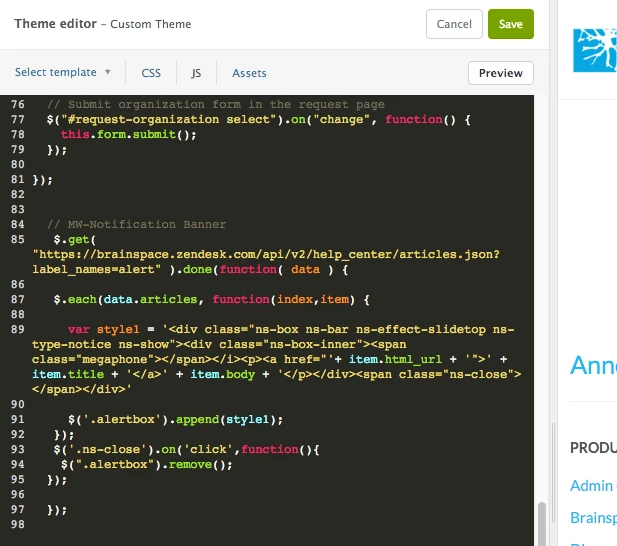Click the green Save button
This screenshot has width=617, height=546.
510,24
